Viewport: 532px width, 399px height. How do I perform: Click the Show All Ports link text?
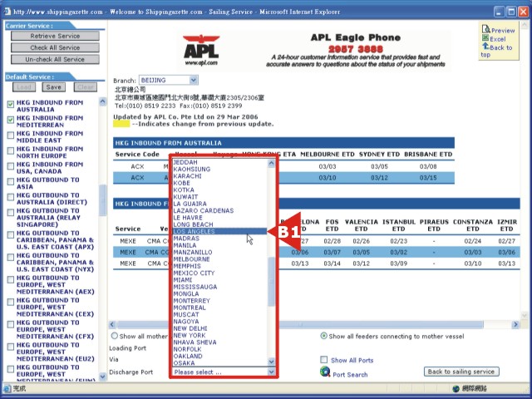point(352,360)
